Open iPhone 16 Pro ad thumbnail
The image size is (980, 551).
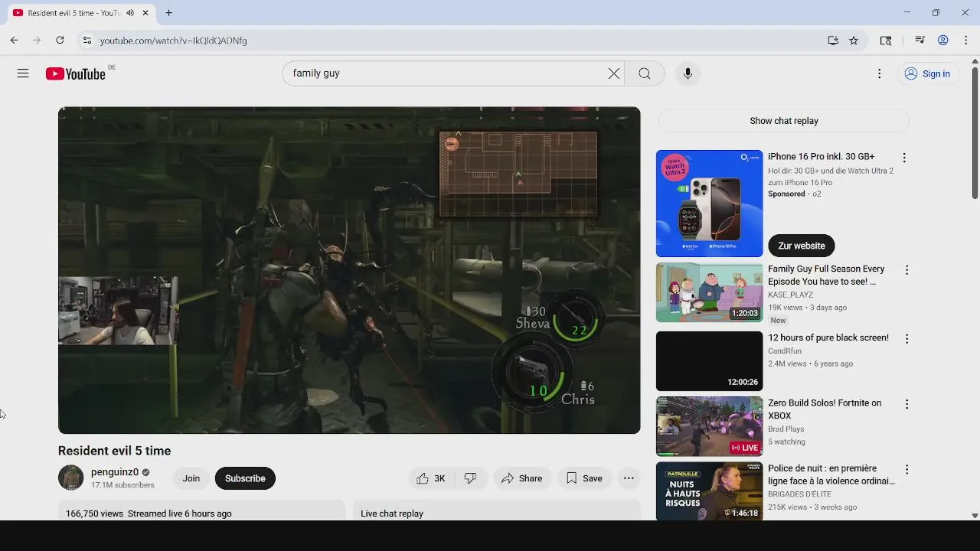(x=709, y=204)
